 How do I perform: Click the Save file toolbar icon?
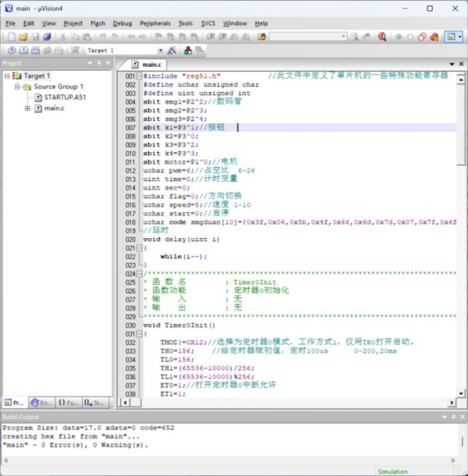(36, 37)
